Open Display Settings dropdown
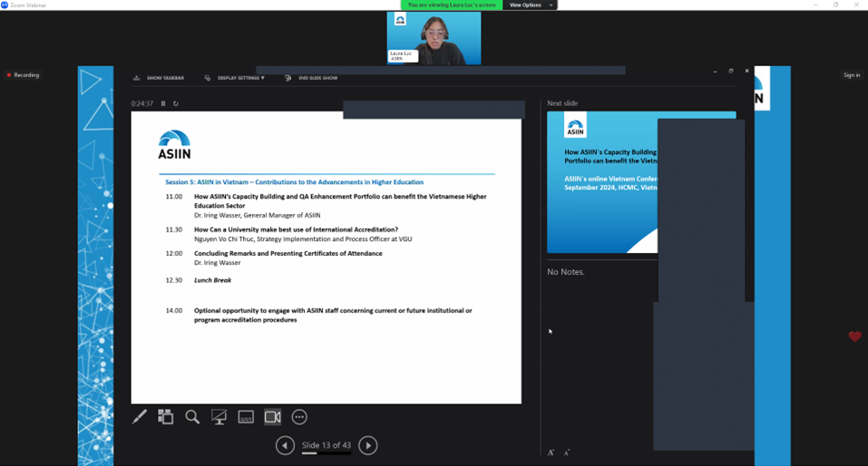The width and height of the screenshot is (868, 466). point(240,78)
